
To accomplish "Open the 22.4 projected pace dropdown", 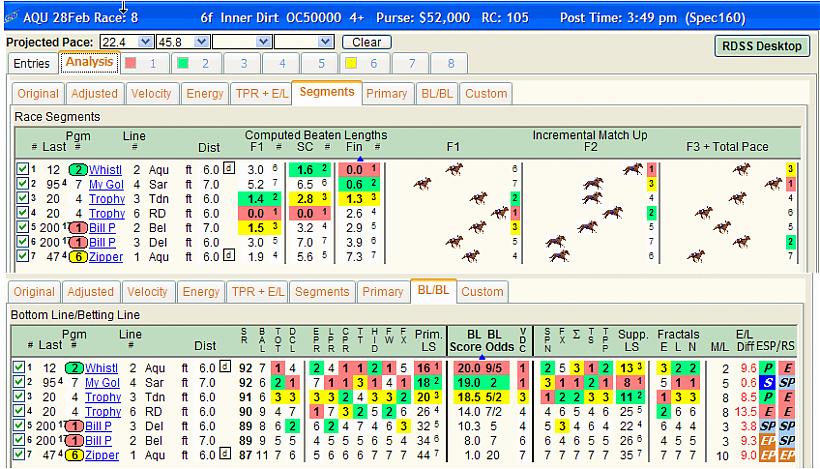I will pos(145,42).
